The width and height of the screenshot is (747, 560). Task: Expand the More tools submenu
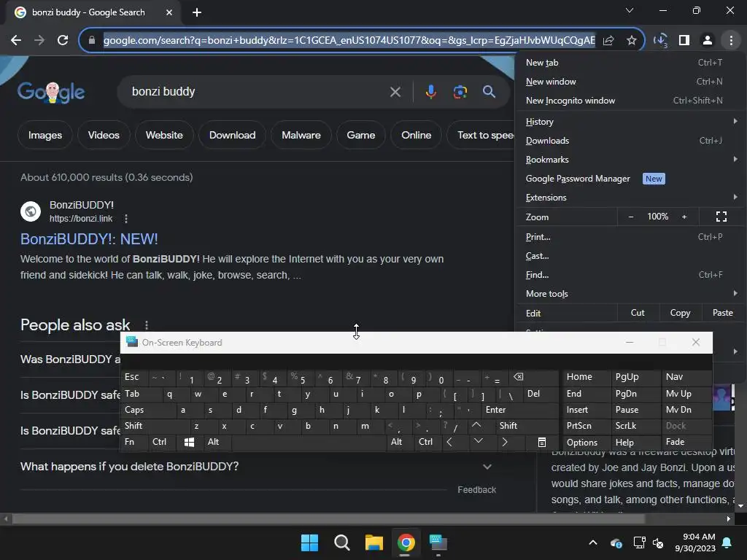[631, 294]
